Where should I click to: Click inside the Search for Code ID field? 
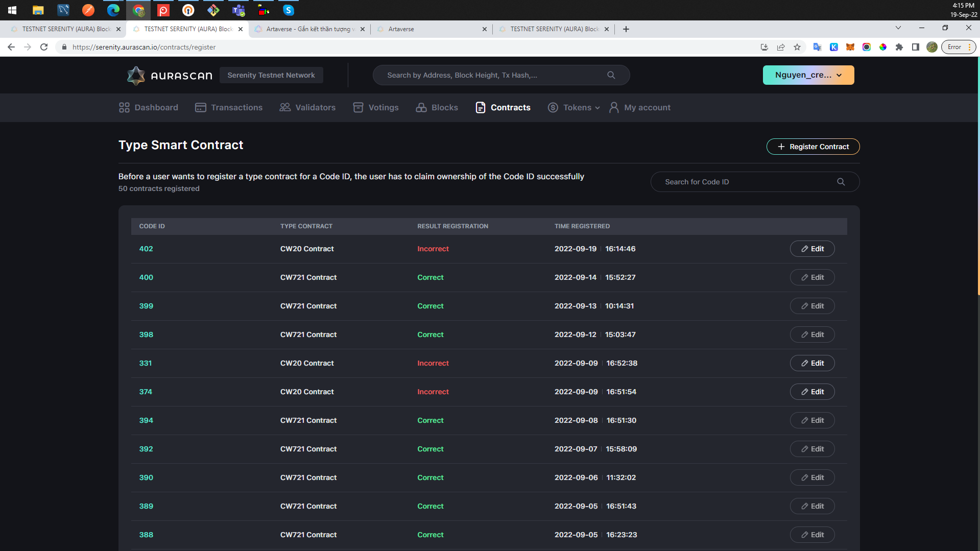click(x=740, y=181)
